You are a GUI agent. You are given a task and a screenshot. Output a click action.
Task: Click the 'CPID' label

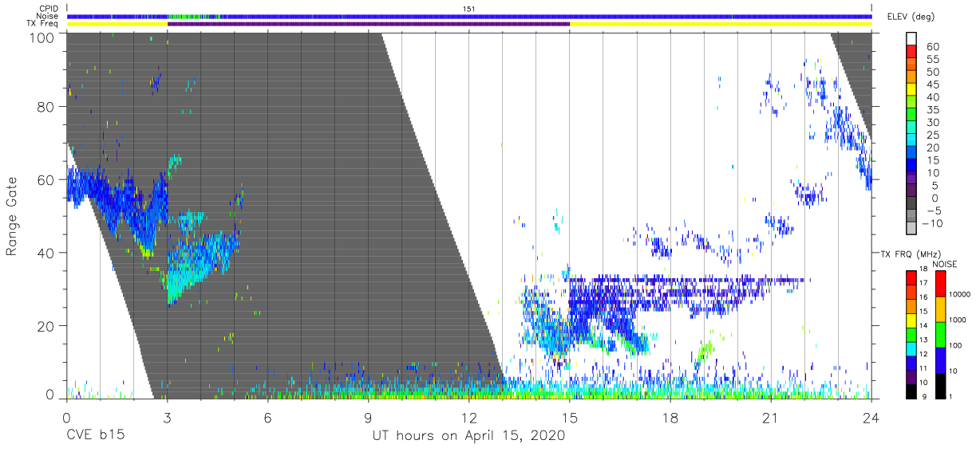47,8
